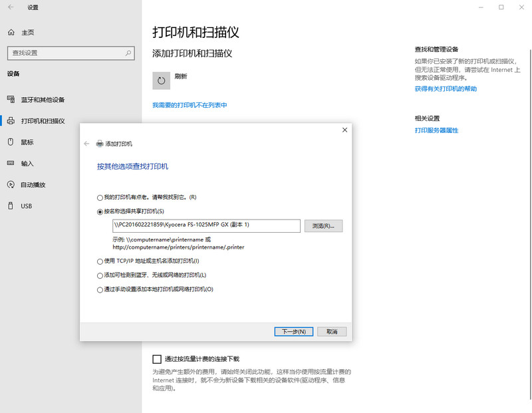The width and height of the screenshot is (532, 413).
Task: Enable 通过按流量计费的连接下载 checkbox
Action: (157, 358)
